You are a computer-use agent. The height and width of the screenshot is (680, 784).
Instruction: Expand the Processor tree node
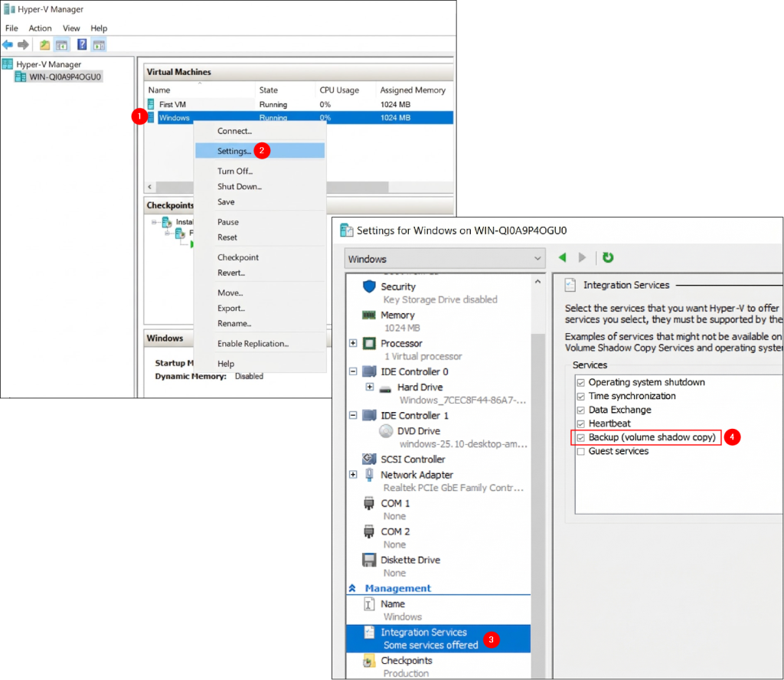352,343
